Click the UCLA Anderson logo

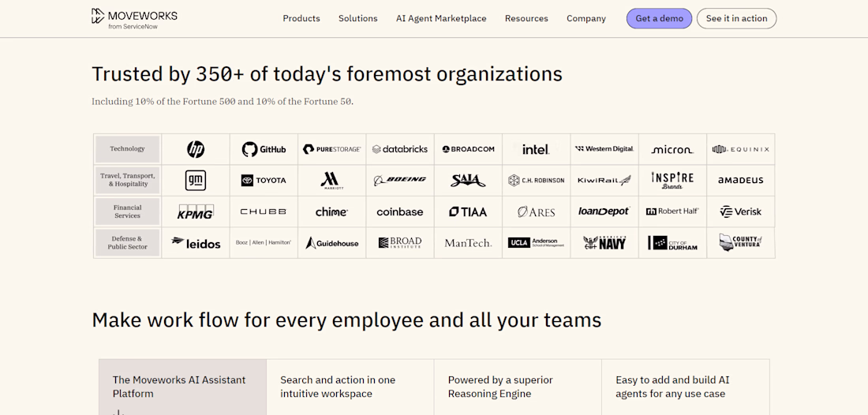[535, 243]
